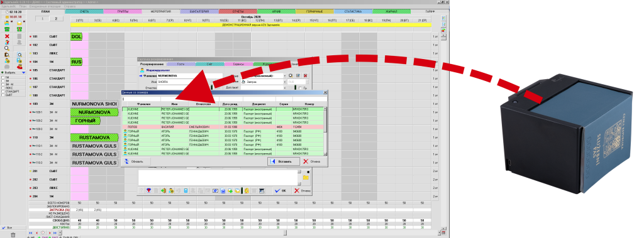
Task: Expand the Выбрать dropdown arrow in left panel
Action: [23, 72]
